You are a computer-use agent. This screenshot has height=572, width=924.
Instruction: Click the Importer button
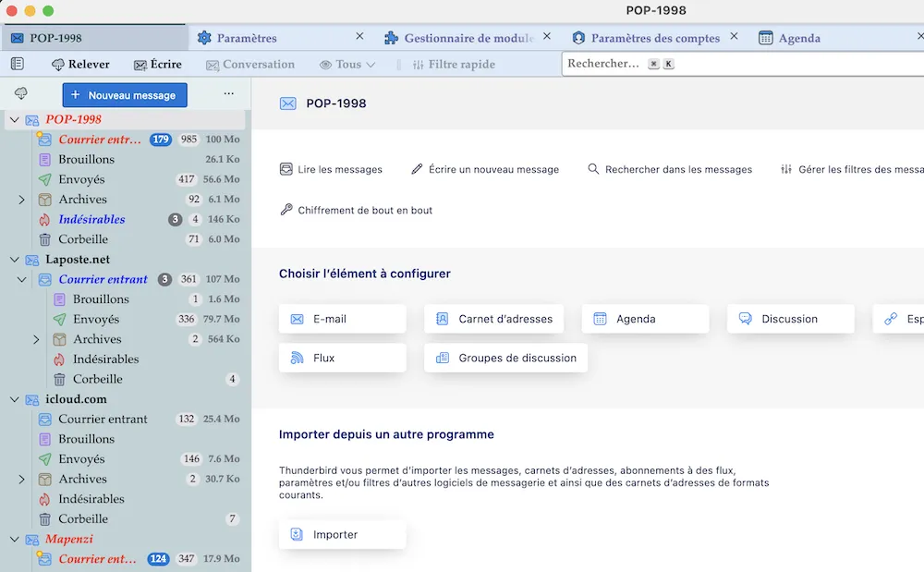pyautogui.click(x=343, y=534)
